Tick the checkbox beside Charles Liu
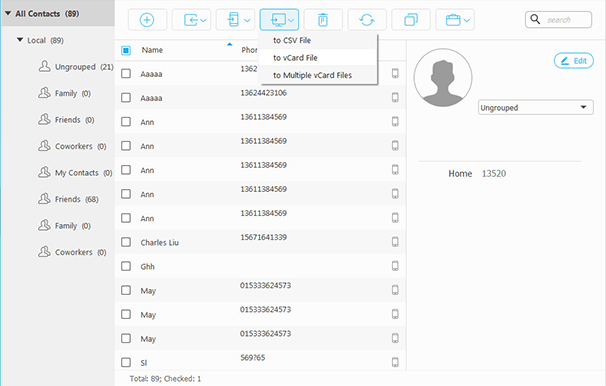The image size is (606, 386). pos(126,242)
